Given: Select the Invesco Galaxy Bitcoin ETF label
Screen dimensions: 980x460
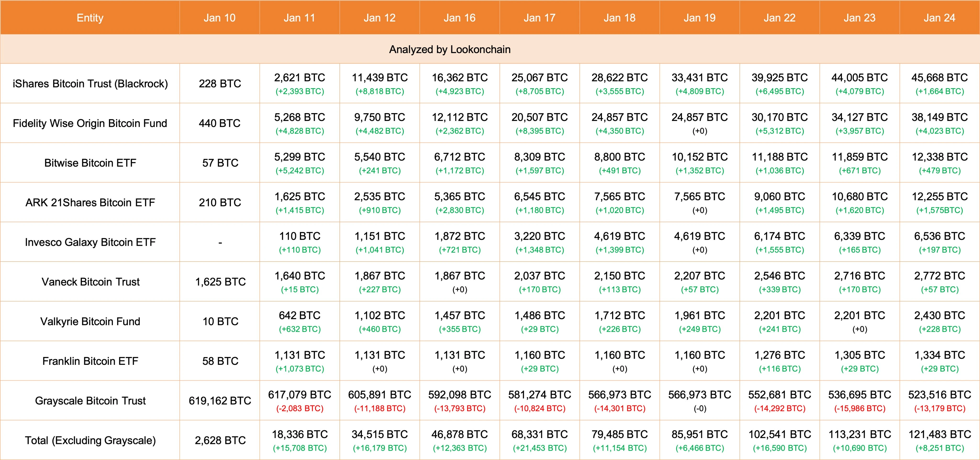Looking at the screenshot, I should point(90,242).
